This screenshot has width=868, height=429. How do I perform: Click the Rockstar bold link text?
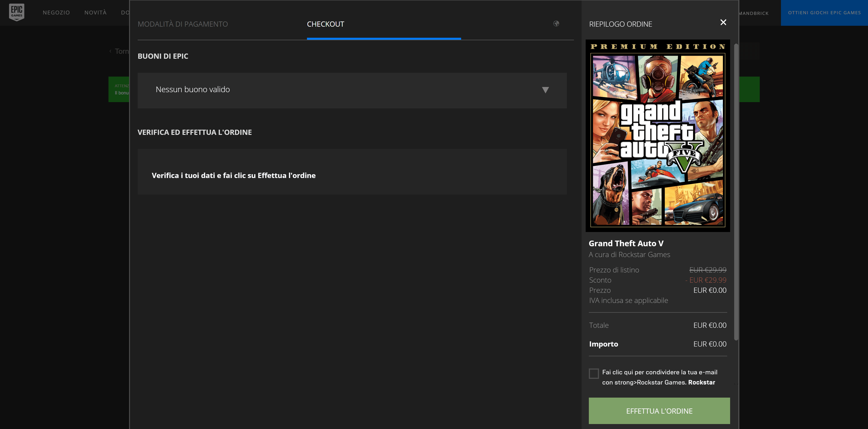tap(702, 382)
